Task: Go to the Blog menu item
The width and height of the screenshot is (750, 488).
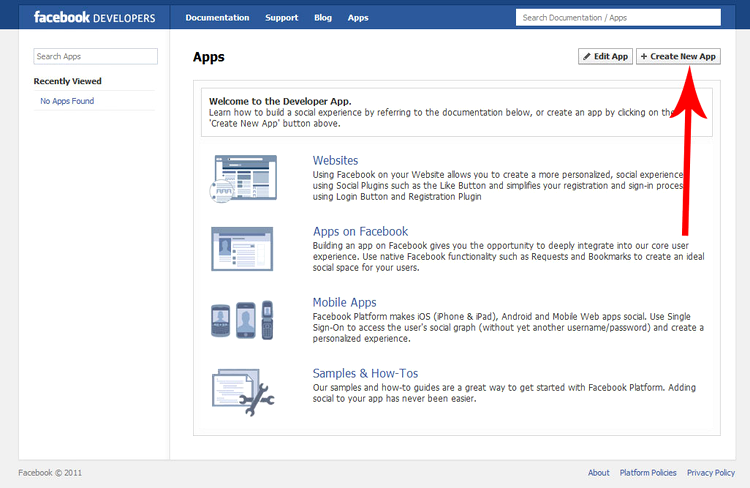Action: (x=323, y=18)
